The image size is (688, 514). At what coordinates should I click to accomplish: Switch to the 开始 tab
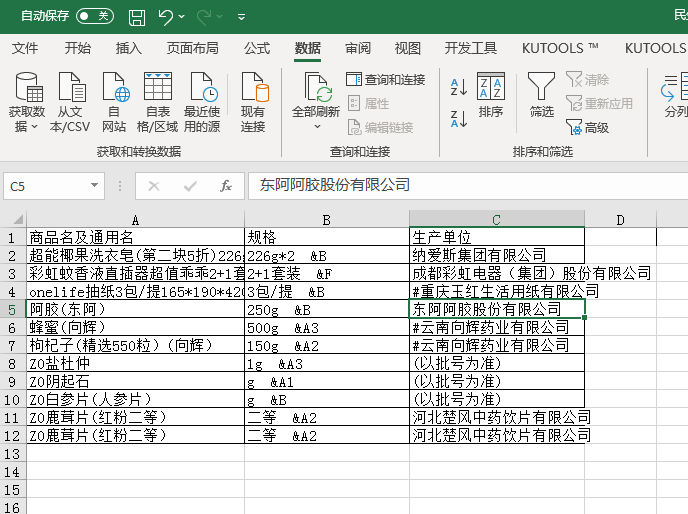click(78, 48)
